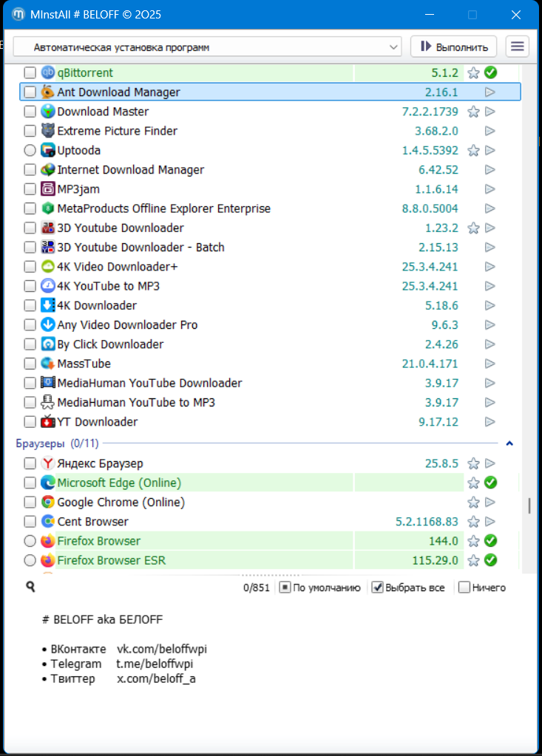
Task: Select the Firefox Browser radio button
Action: click(x=30, y=541)
